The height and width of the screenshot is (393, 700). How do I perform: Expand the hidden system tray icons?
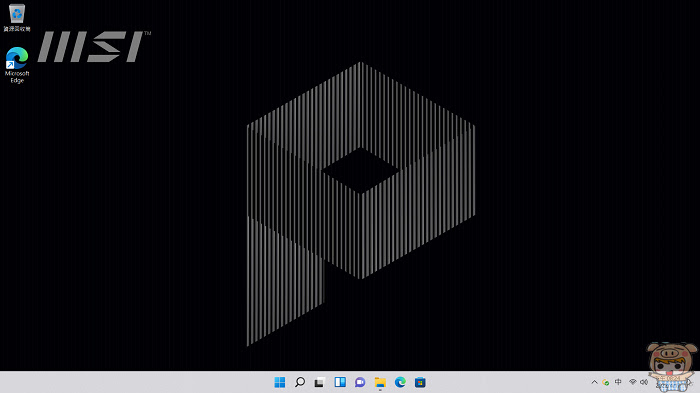point(594,382)
